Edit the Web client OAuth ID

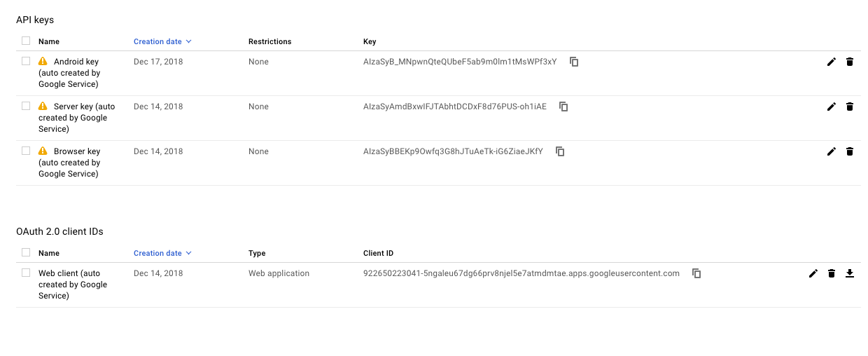813,273
